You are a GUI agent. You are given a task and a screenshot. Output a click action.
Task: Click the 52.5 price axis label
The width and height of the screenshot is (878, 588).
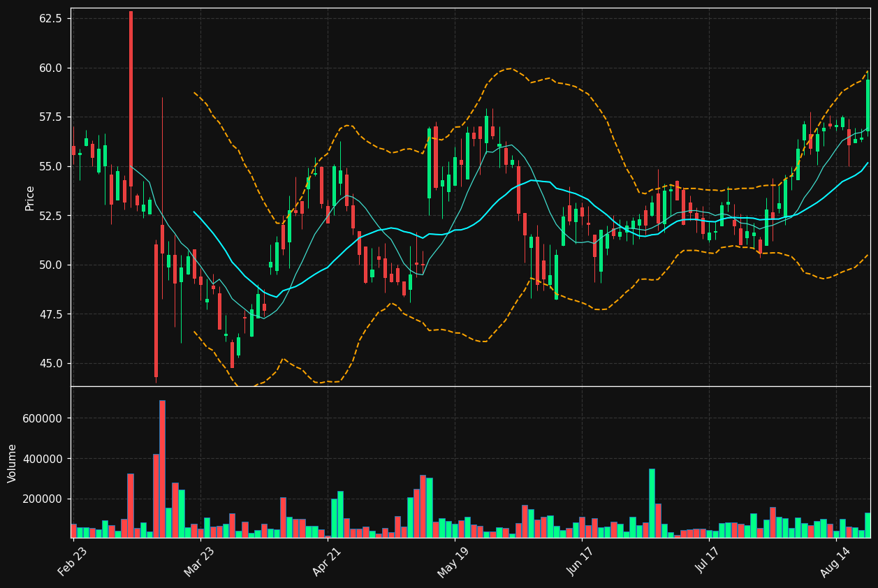click(51, 216)
